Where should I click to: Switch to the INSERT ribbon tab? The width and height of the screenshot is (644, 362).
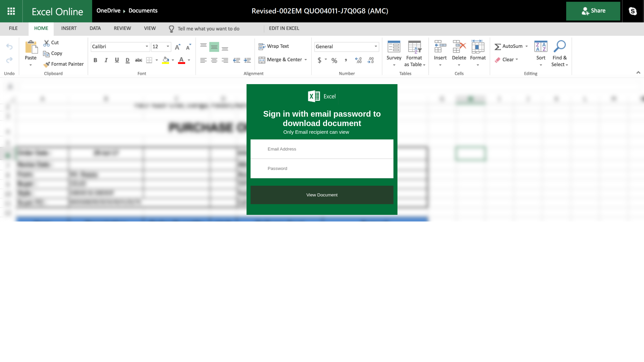click(x=69, y=28)
